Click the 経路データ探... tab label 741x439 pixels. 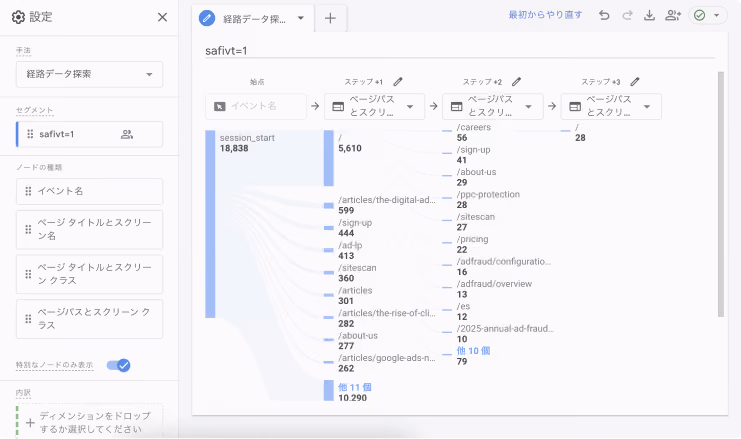254,19
